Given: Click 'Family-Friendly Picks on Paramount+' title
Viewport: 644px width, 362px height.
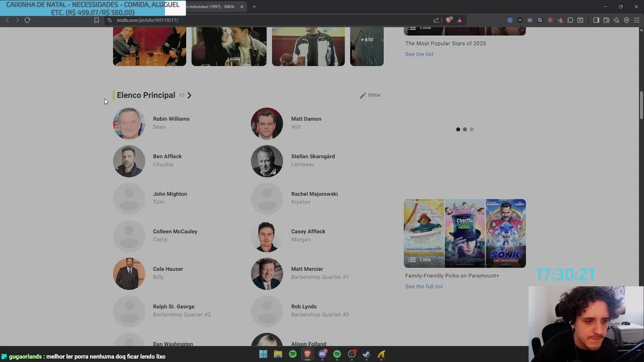Looking at the screenshot, I should point(452,276).
